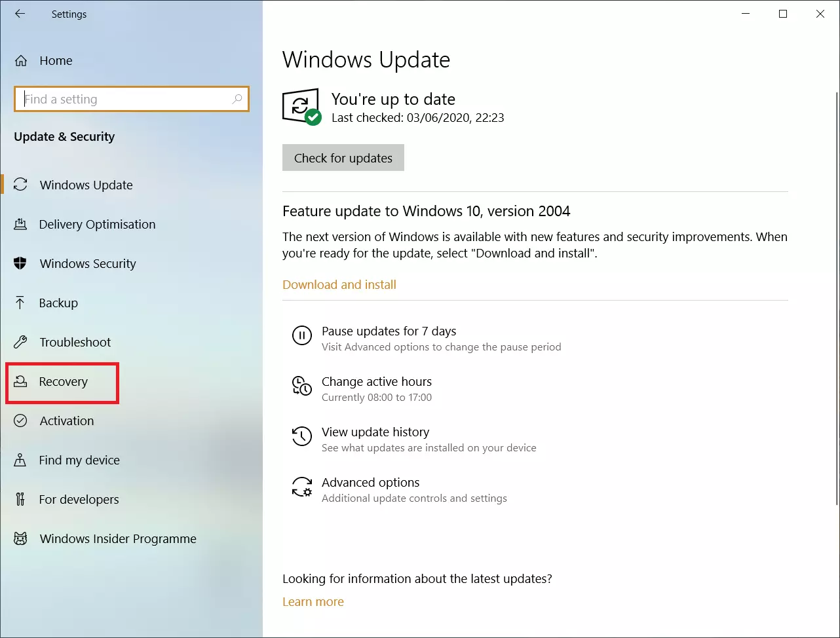Image resolution: width=840 pixels, height=638 pixels.
Task: Click the Backup upload arrow icon
Action: 20,303
